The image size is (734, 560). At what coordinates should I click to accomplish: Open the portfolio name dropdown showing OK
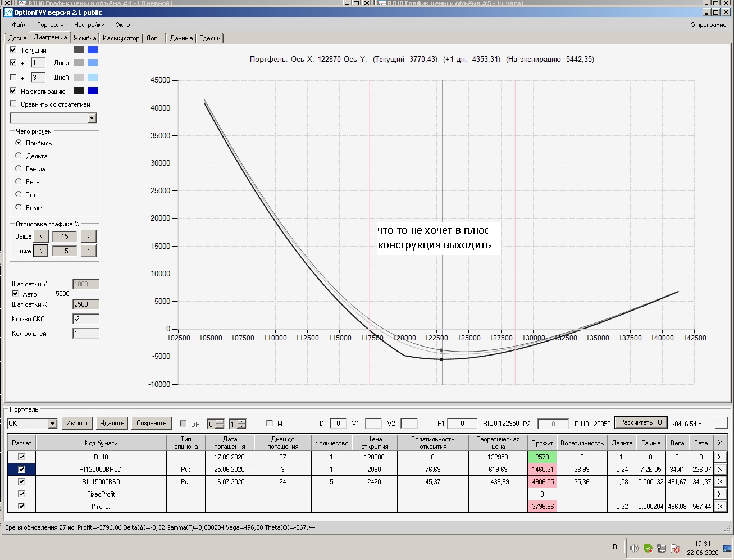click(x=53, y=424)
